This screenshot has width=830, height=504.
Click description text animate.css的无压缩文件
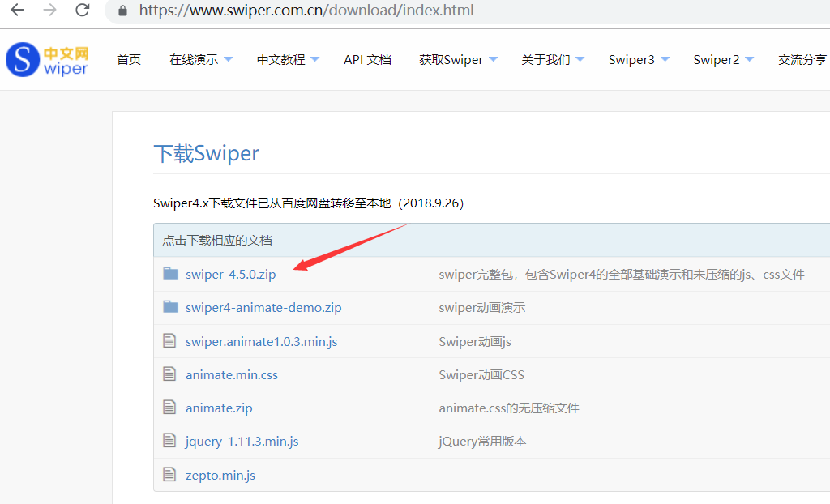[509, 408]
